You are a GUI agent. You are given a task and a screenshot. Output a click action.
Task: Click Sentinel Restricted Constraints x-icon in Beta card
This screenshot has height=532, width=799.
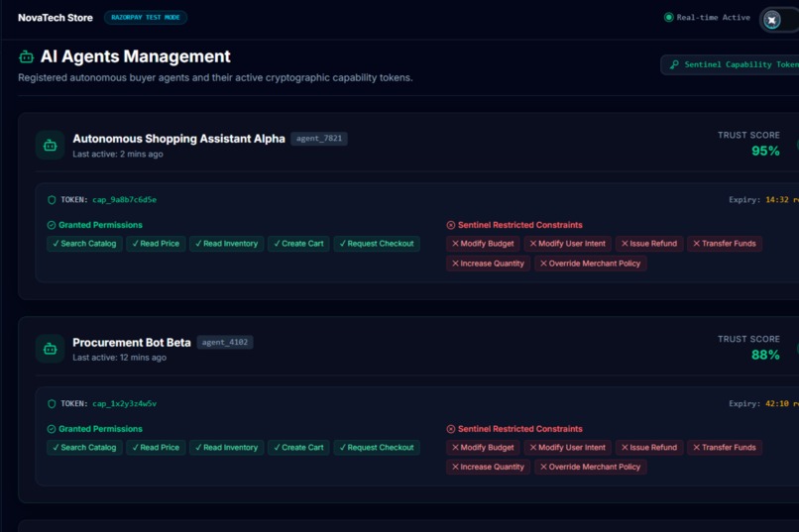450,429
